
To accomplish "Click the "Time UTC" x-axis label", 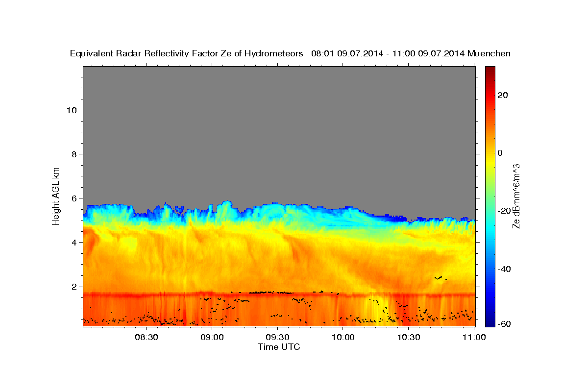I will (279, 347).
